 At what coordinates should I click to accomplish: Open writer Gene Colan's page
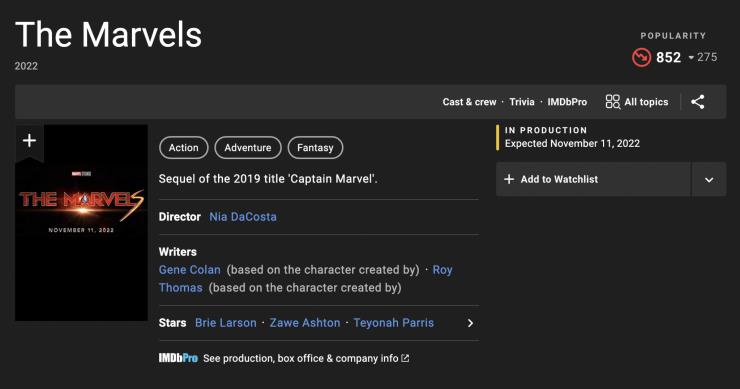coord(190,270)
